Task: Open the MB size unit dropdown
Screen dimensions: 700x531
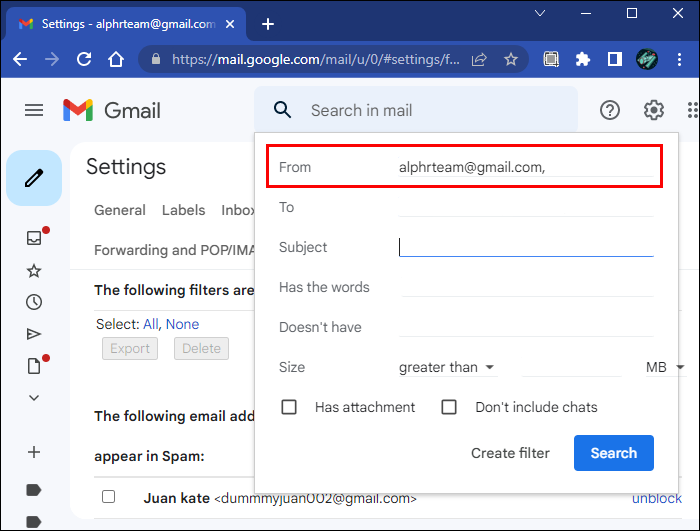Action: [664, 367]
